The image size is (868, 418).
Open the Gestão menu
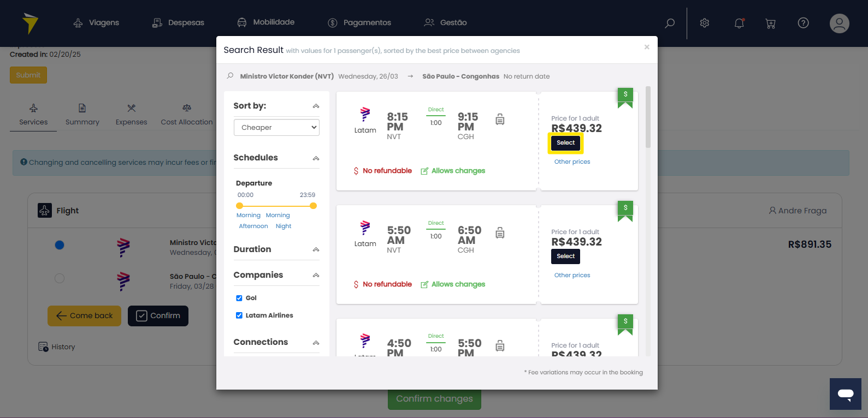coord(445,22)
